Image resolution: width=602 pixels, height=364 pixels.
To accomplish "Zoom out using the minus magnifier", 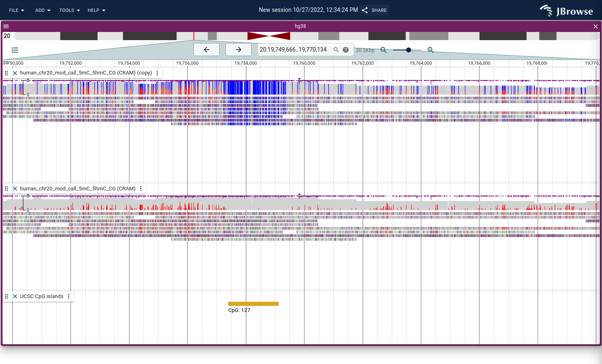I will click(x=384, y=50).
